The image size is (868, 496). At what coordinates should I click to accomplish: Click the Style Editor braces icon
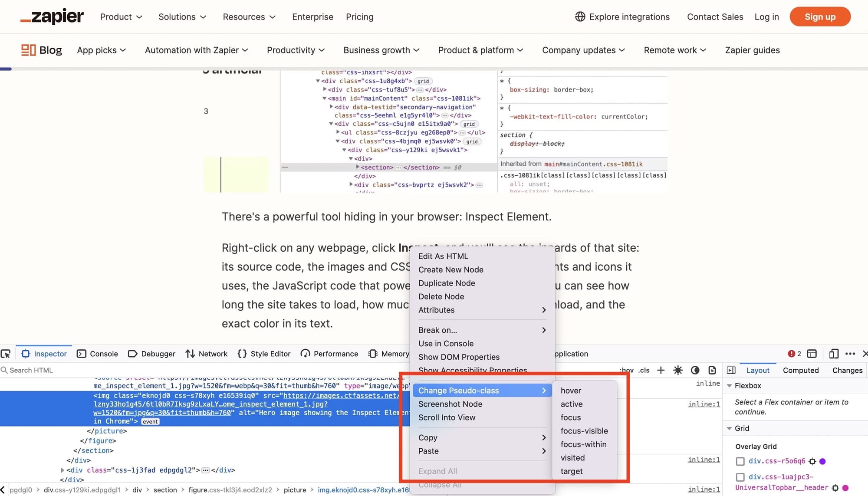tap(242, 354)
